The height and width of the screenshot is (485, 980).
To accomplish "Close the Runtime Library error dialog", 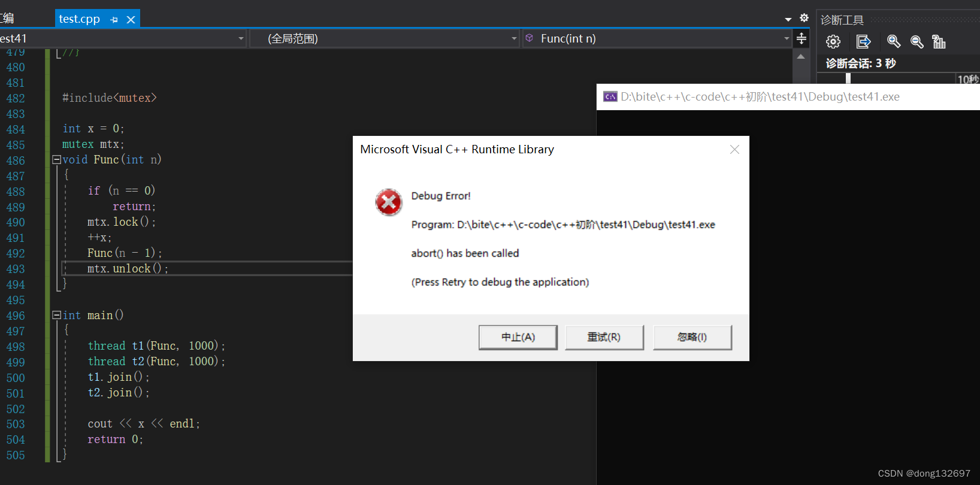I will pyautogui.click(x=734, y=150).
